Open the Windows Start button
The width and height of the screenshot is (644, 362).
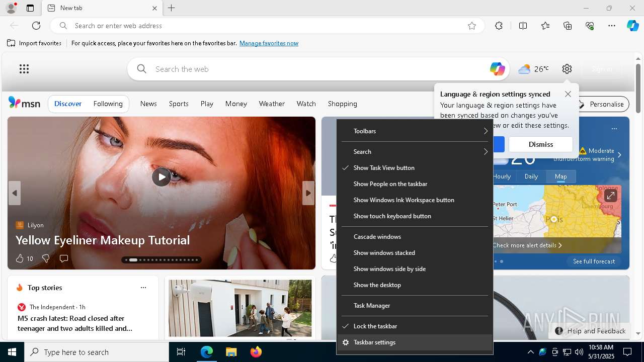coord(12,352)
